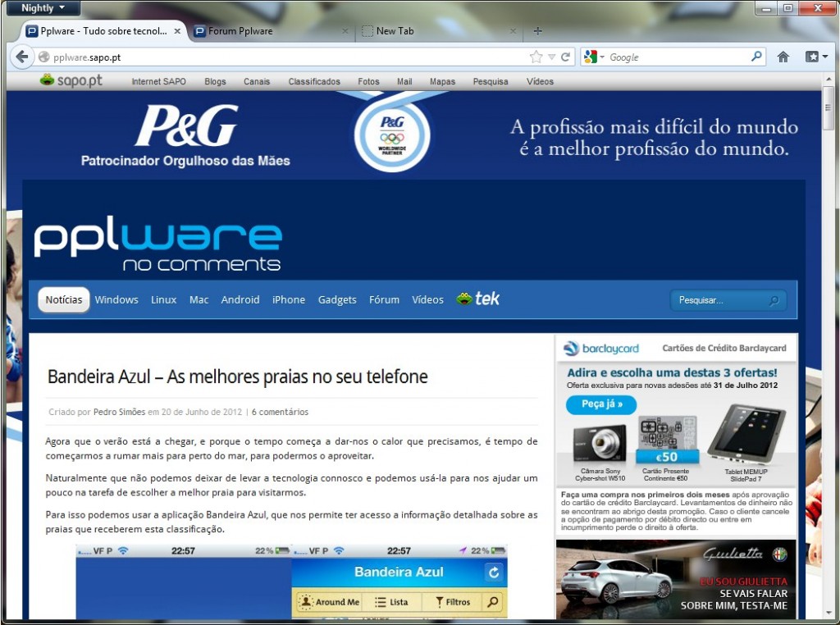Viewport: 840px width, 625px height.
Task: Click the Filtros button in app screenshot
Action: click(452, 602)
